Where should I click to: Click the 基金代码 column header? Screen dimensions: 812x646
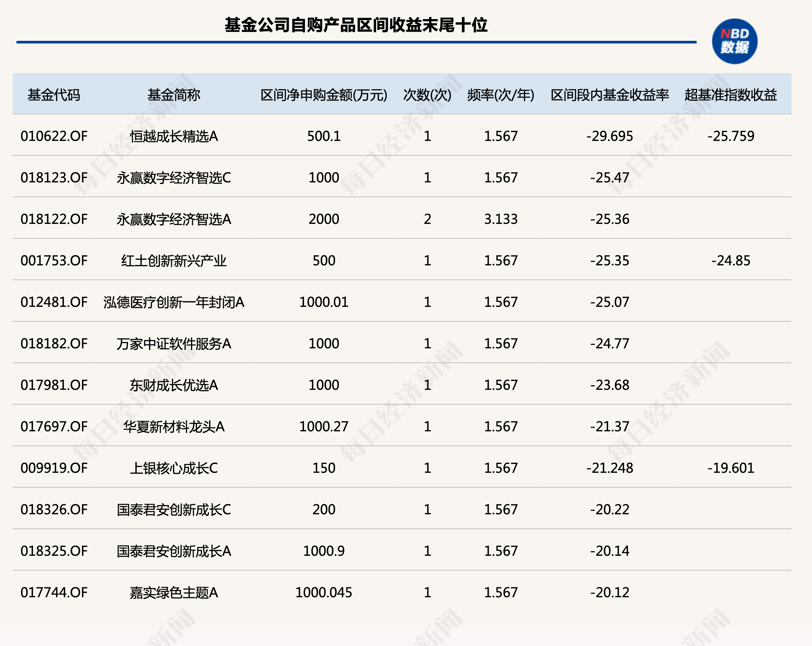pos(54,95)
